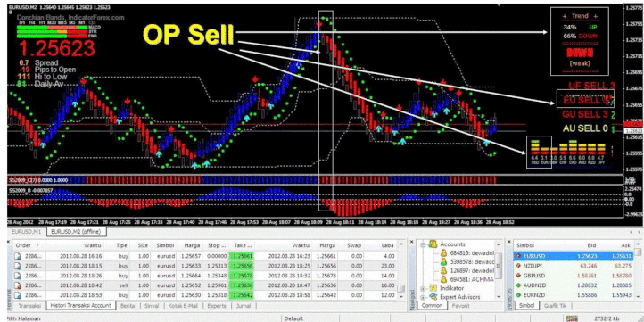Image resolution: width=644 pixels, height=322 pixels.
Task: Click the Navigator vertical scrollbar thumb
Action: [x=499, y=266]
